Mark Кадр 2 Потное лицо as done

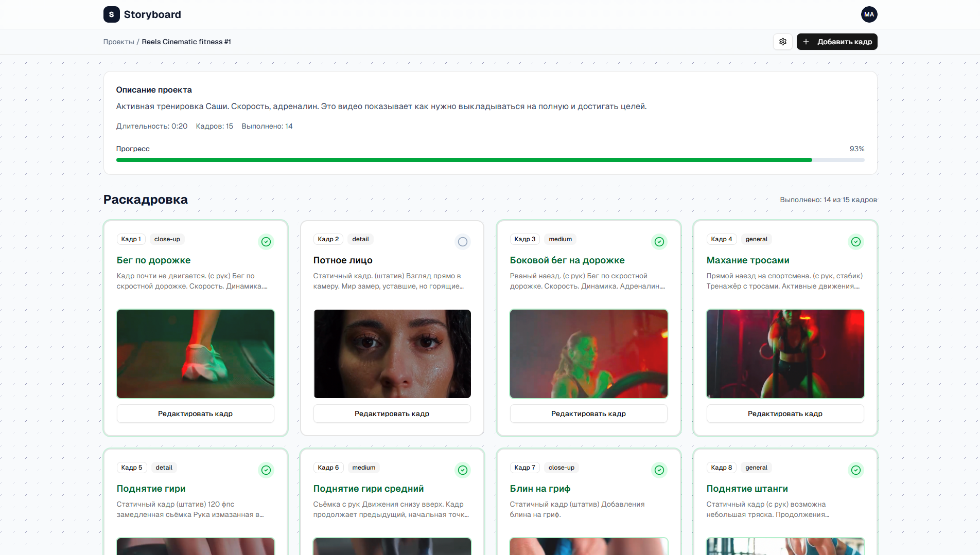point(463,242)
